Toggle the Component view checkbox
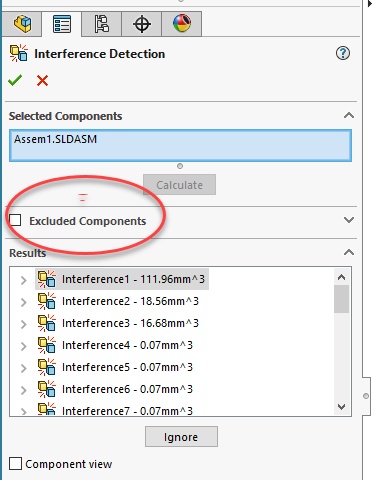The height and width of the screenshot is (480, 372). point(15,464)
